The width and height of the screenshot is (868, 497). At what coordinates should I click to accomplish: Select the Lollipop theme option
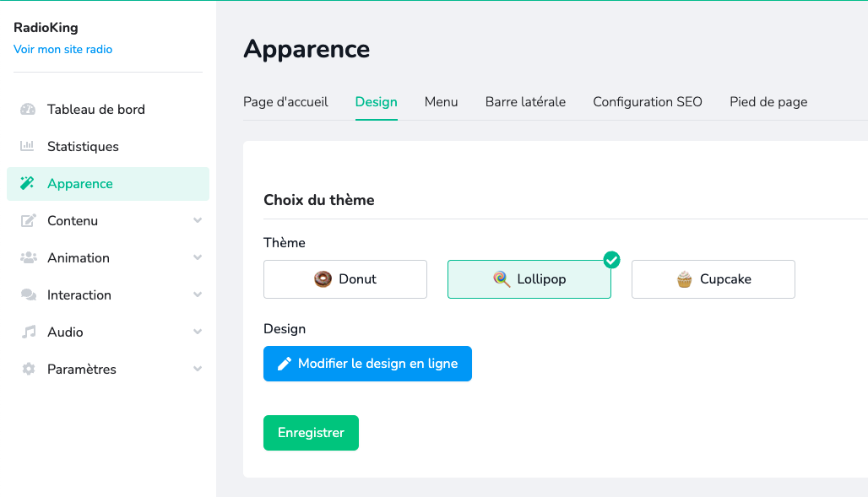pos(529,279)
